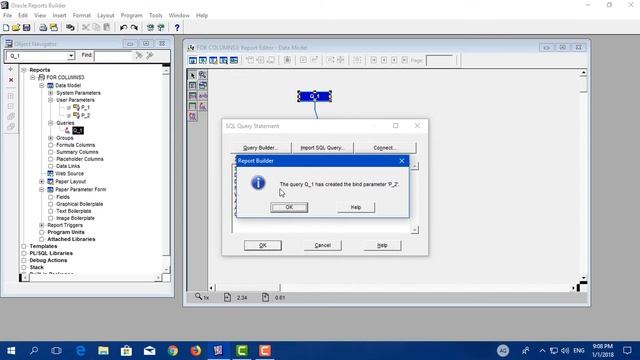Click the ENG language indicator
This screenshot has width=640, height=360.
(579, 351)
